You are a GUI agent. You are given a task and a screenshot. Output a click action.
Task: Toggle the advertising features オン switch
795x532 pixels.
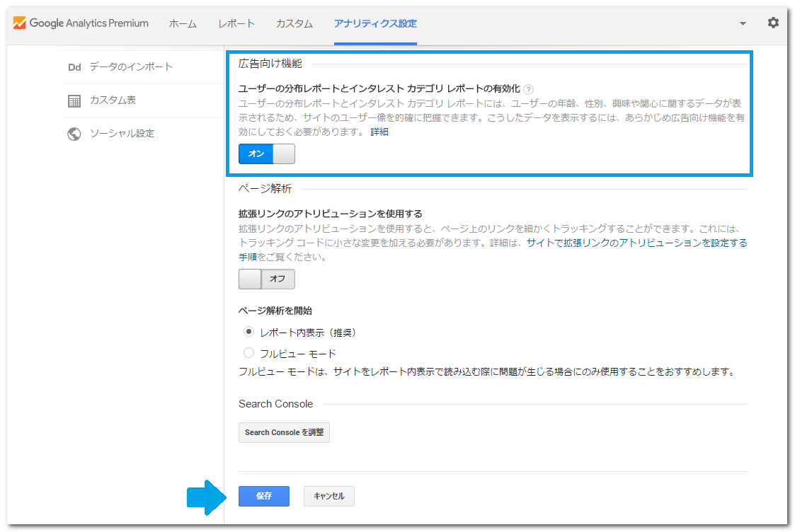click(x=267, y=154)
